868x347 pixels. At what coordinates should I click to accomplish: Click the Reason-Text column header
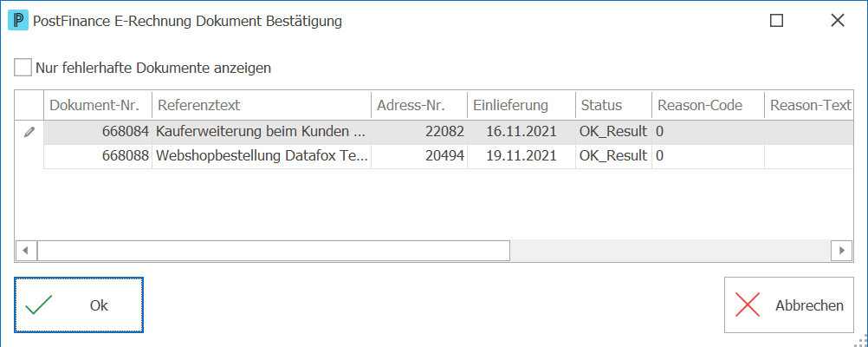(x=809, y=105)
